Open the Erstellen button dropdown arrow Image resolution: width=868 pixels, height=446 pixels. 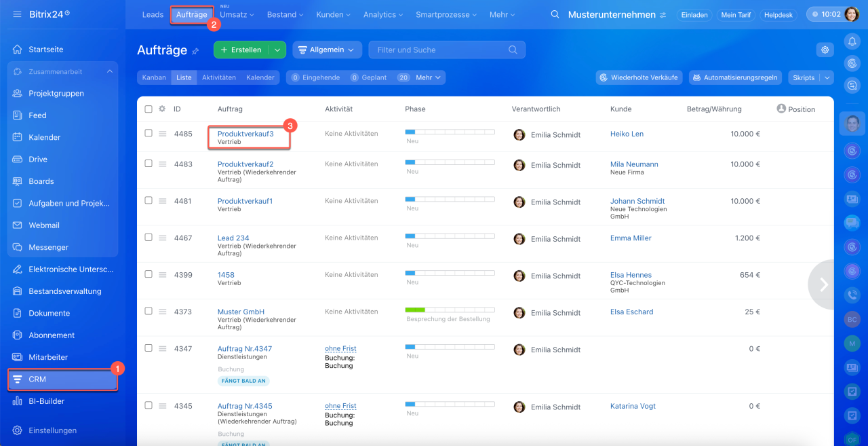point(277,50)
